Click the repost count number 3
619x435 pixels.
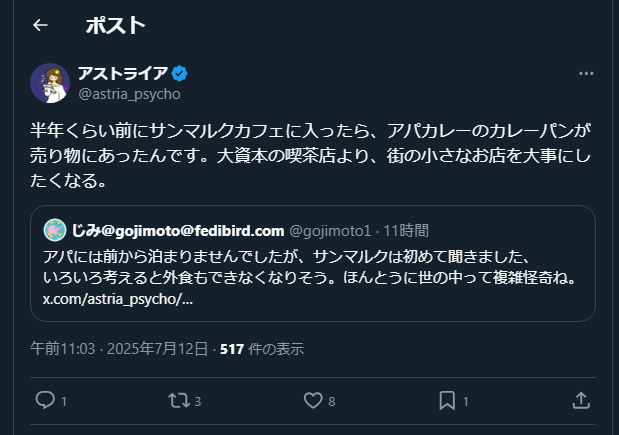(x=198, y=401)
